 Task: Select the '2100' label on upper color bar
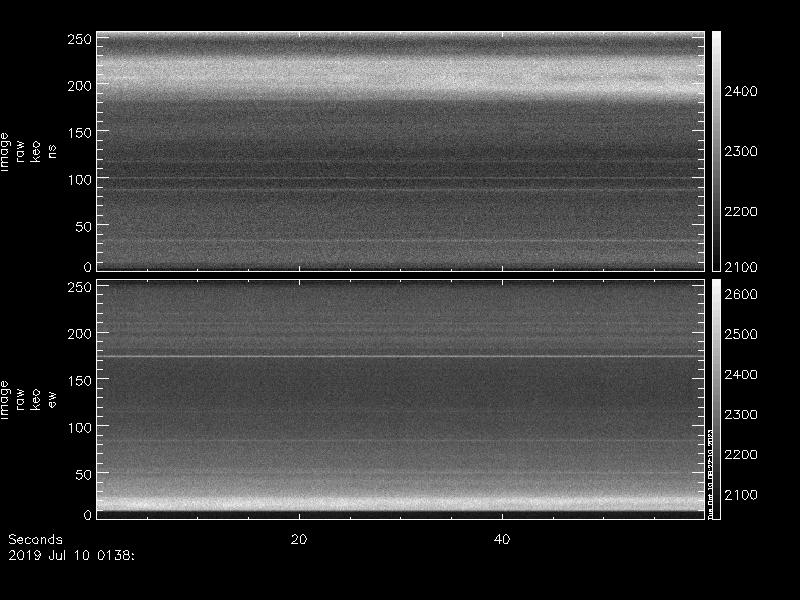741,266
